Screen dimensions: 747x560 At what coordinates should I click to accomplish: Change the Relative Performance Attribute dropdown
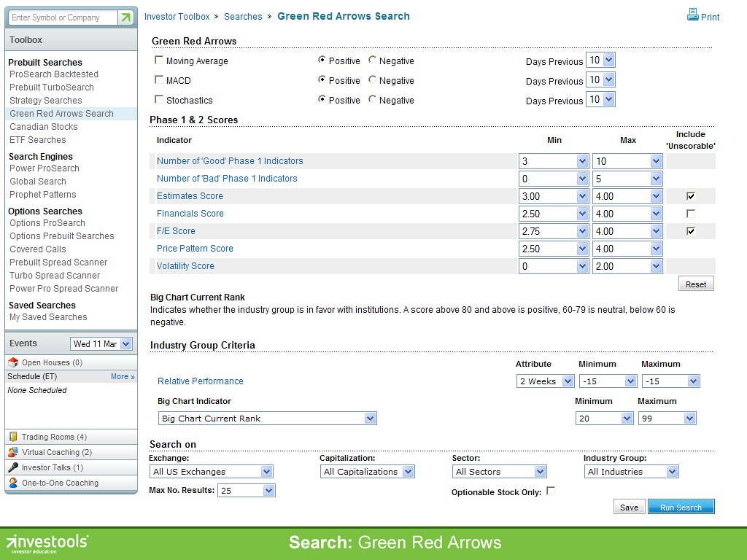click(545, 381)
